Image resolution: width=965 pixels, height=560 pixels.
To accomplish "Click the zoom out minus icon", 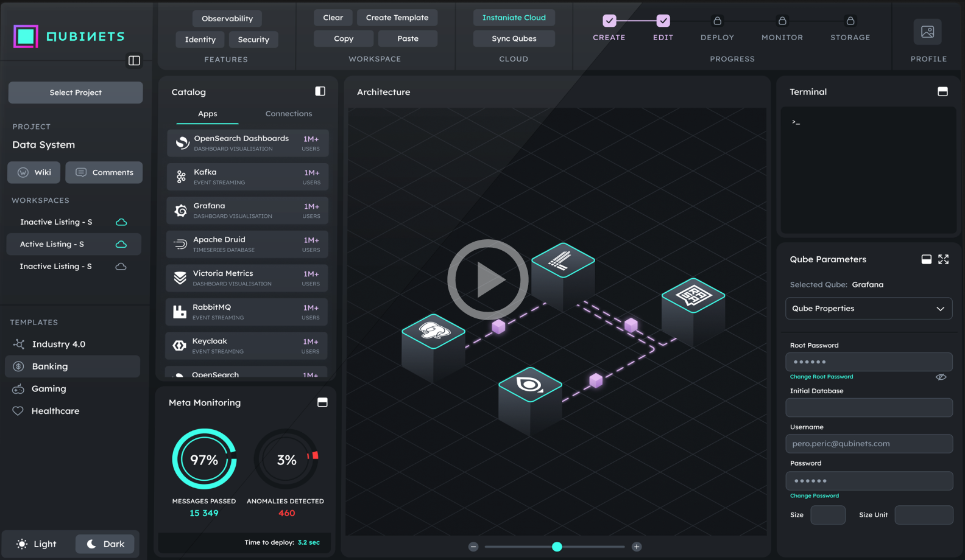I will 473,547.
